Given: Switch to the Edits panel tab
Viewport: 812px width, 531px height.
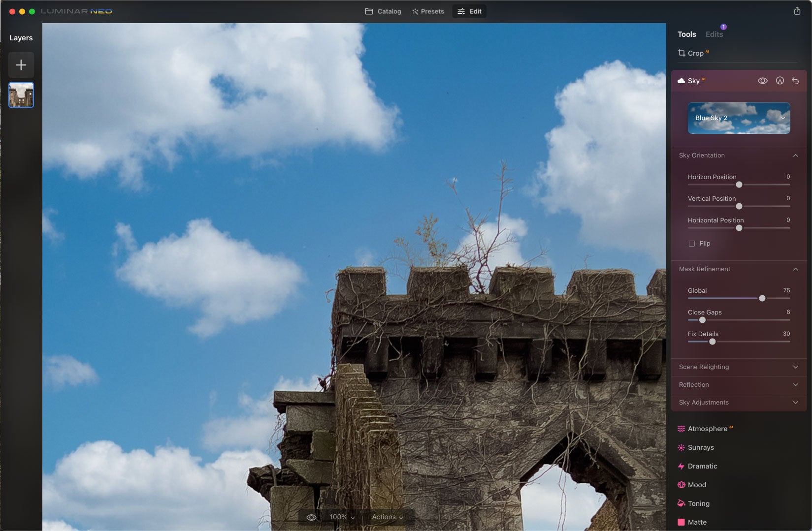Looking at the screenshot, I should pyautogui.click(x=714, y=34).
